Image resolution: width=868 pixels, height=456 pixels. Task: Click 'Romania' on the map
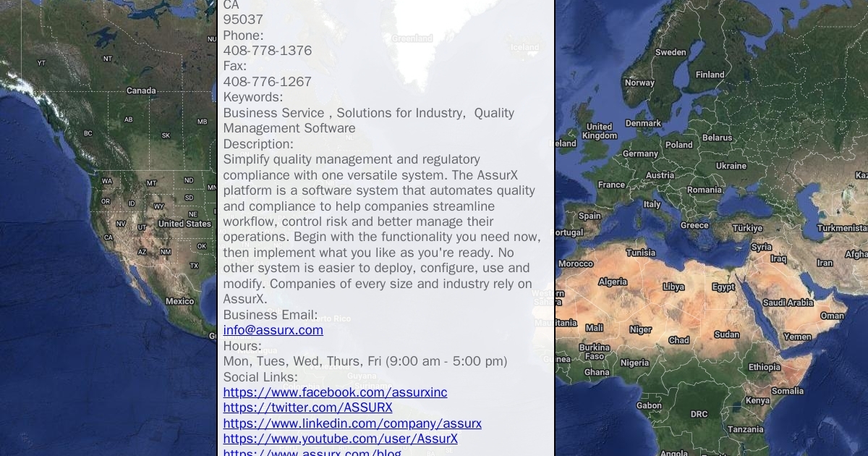click(x=704, y=190)
